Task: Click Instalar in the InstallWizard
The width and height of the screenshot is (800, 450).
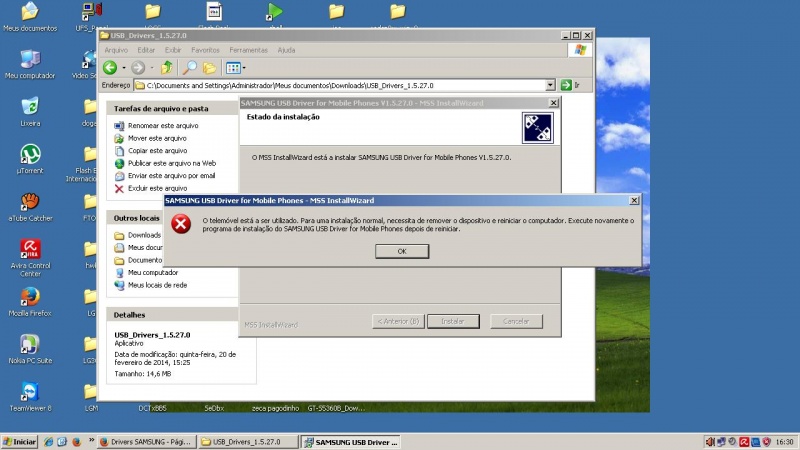Action: [x=453, y=321]
